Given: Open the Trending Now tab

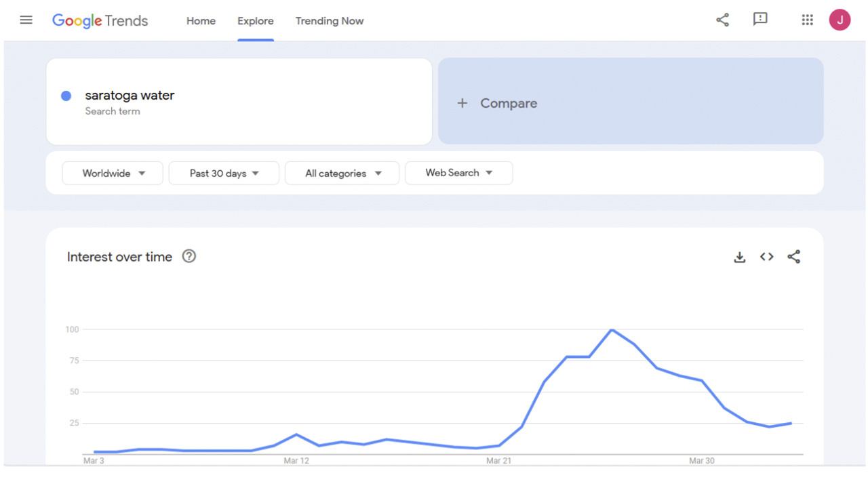Looking at the screenshot, I should point(330,21).
